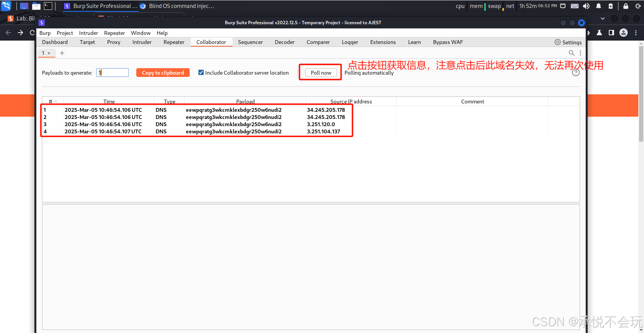
Task: Click browser forward arrow behind Burp
Action: click(20, 33)
